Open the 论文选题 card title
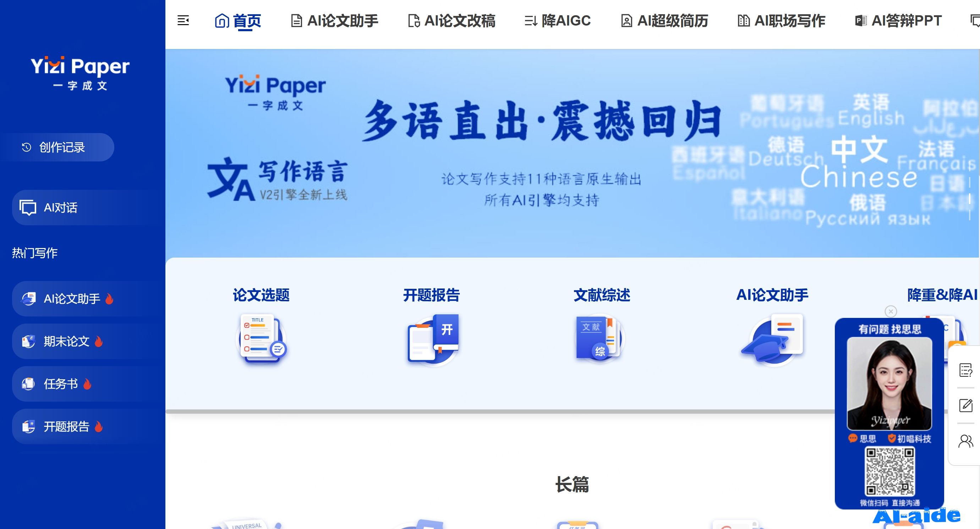 tap(261, 295)
